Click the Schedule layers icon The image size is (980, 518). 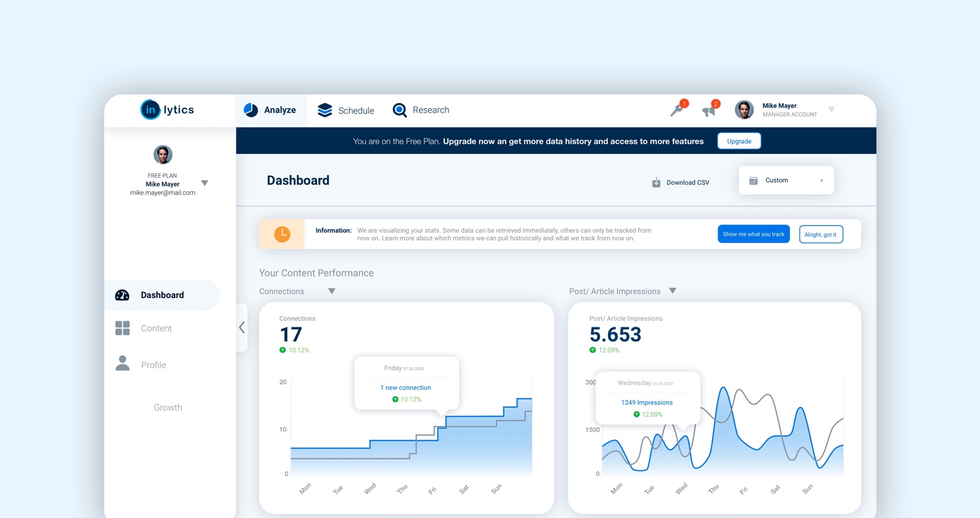(325, 110)
